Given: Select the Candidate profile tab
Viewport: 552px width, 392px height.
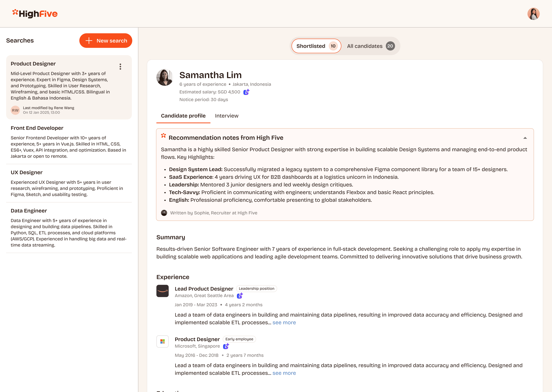Looking at the screenshot, I should pyautogui.click(x=183, y=116).
